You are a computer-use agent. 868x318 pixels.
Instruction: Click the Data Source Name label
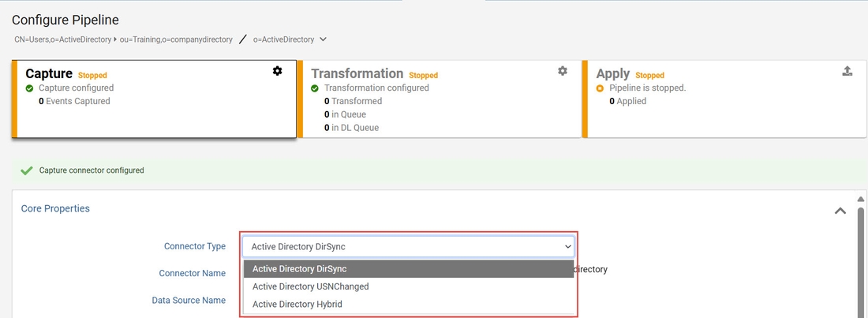(x=189, y=300)
